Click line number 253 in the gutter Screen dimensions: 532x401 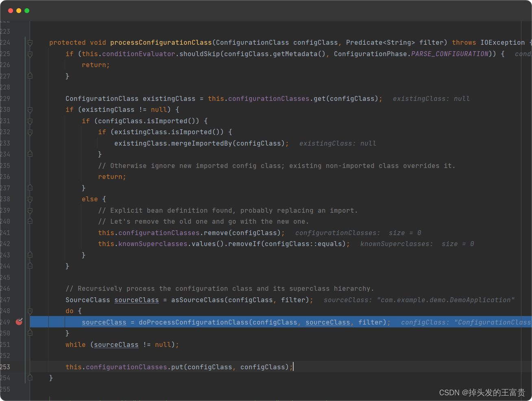[5, 367]
